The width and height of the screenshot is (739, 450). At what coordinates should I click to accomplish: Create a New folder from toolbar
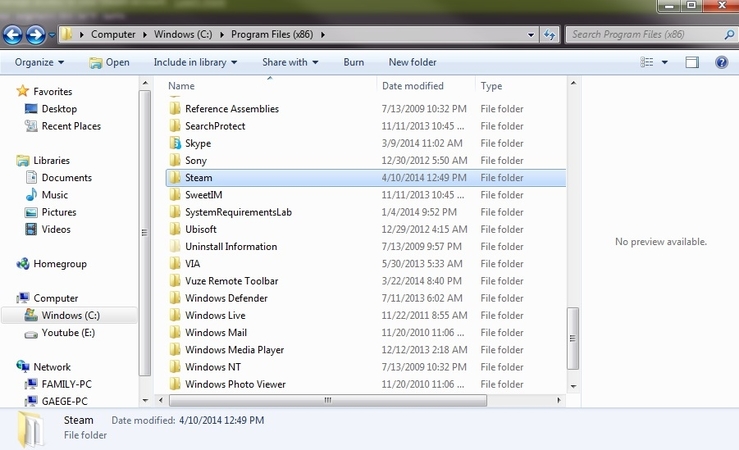tap(412, 62)
